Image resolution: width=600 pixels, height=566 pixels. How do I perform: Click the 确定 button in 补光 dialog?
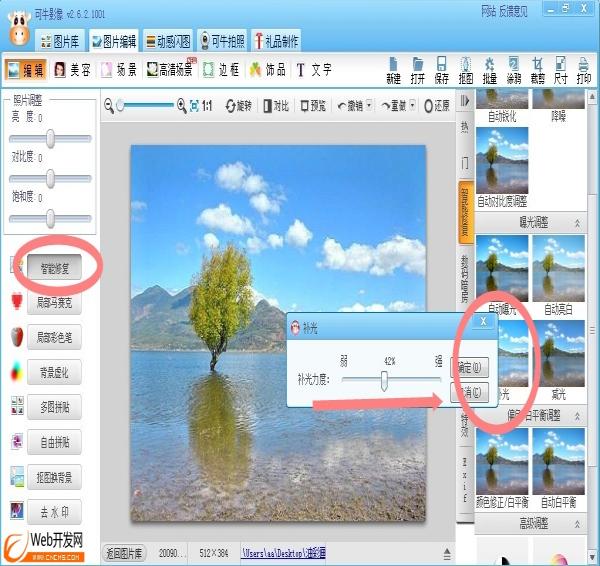pos(473,366)
